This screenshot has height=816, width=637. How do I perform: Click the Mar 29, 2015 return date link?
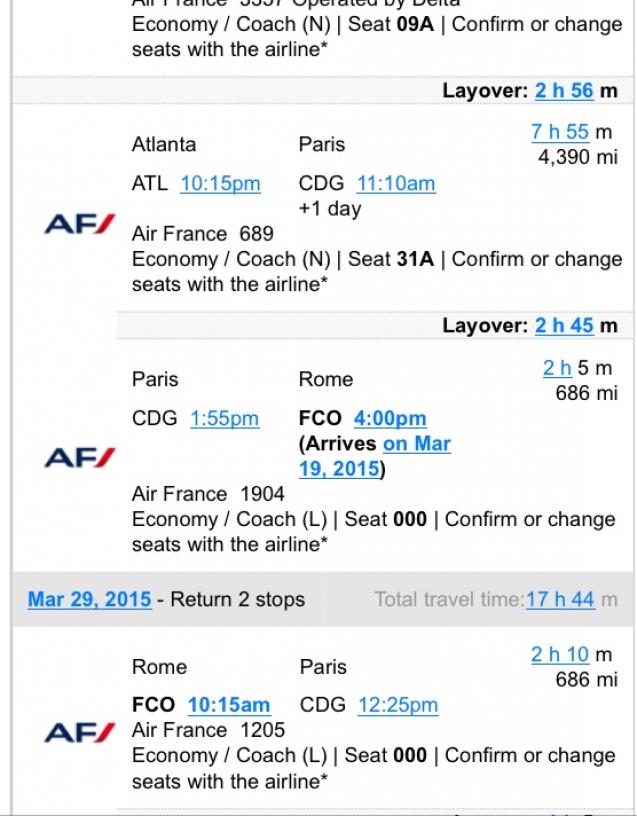(90, 600)
